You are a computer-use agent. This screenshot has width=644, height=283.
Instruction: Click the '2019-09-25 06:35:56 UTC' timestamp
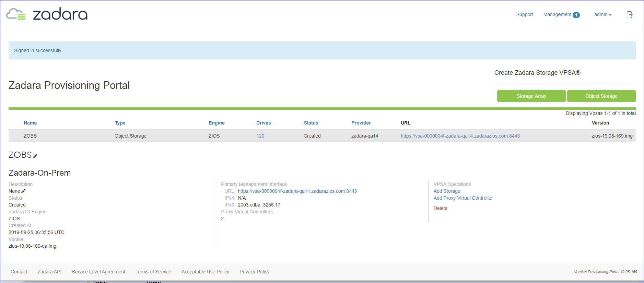click(x=36, y=232)
